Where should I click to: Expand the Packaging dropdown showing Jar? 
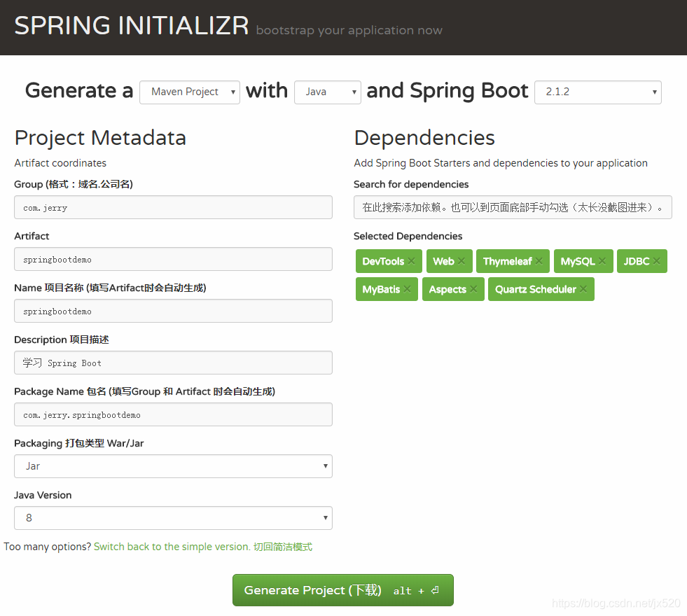click(173, 466)
